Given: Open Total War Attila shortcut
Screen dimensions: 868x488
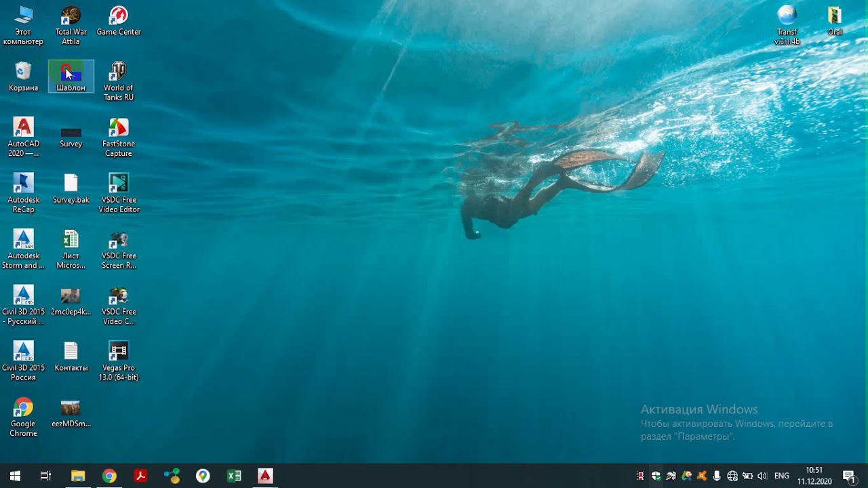Looking at the screenshot, I should click(71, 26).
